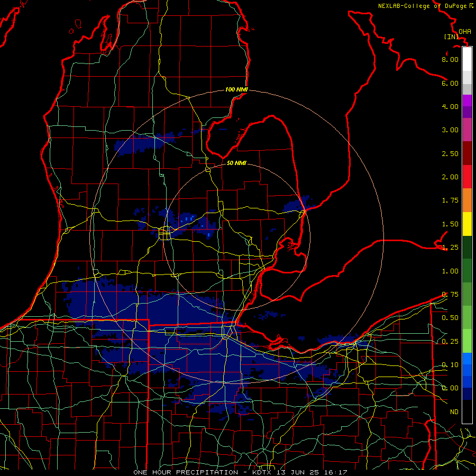Select the magenta legend swatch beside 4.00

pos(467,100)
